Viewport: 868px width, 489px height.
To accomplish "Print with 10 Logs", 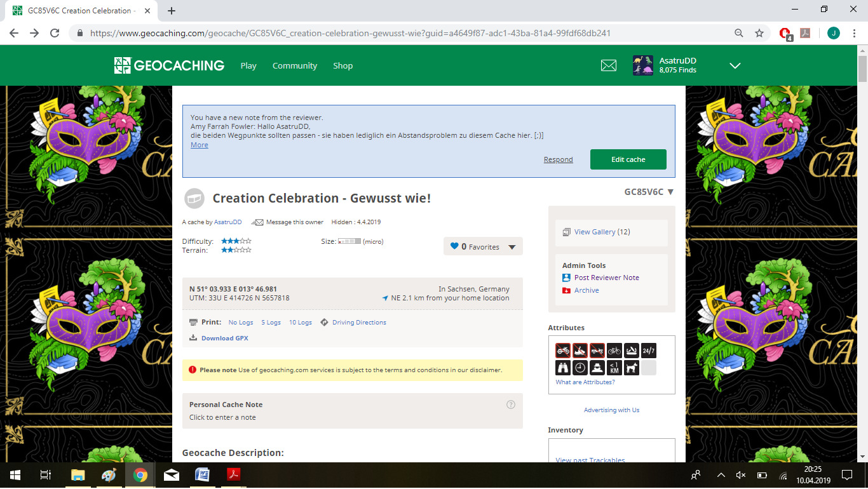I will point(301,323).
